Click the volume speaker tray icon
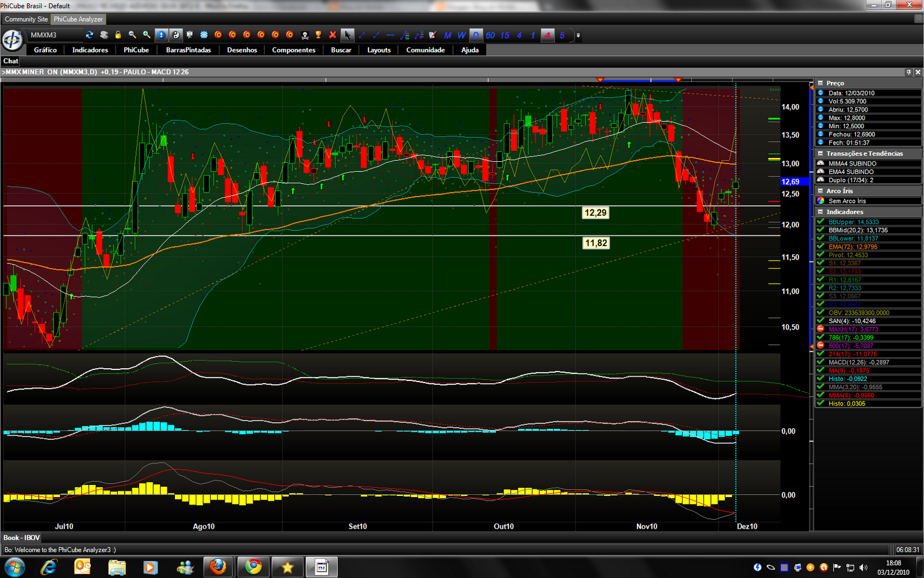This screenshot has width=924, height=578. [x=863, y=568]
